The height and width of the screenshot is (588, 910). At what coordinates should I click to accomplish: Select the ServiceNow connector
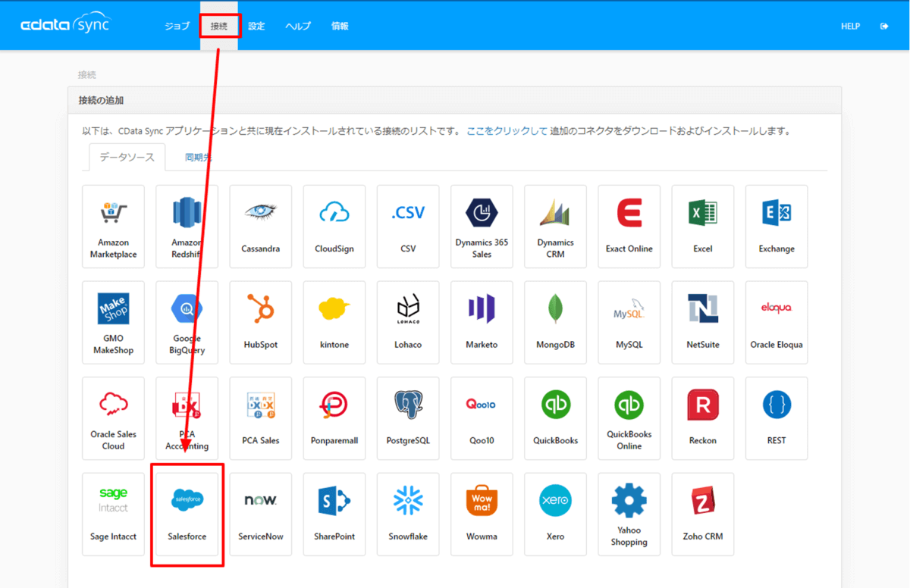[x=260, y=514]
